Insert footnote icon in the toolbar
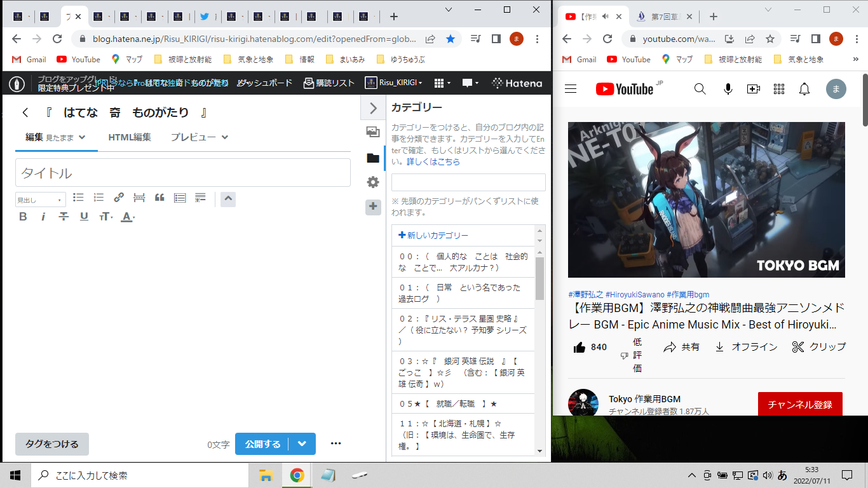Screen dimensions: 868x488 [x=200, y=198]
